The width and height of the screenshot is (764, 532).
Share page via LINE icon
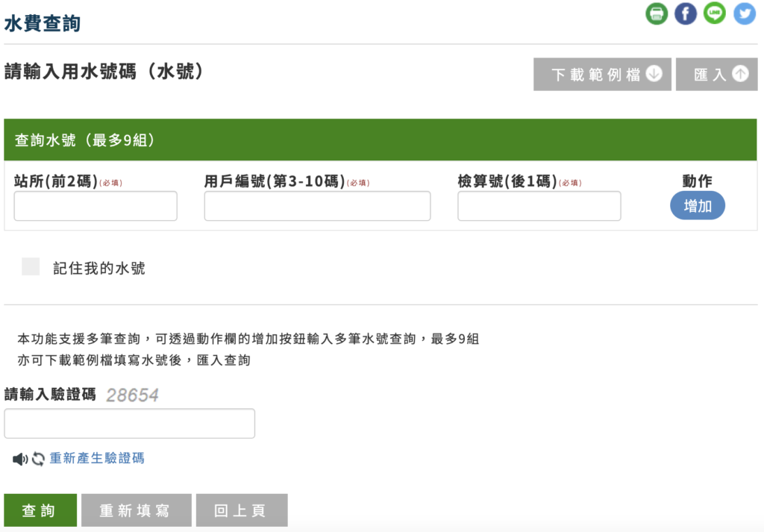[715, 13]
